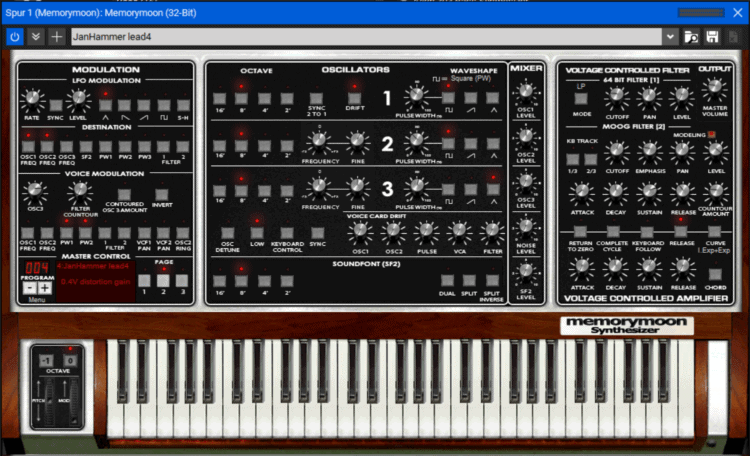The image size is (750, 456).
Task: Select sawtooth waveshape for oscillator 1
Action: pos(471,98)
